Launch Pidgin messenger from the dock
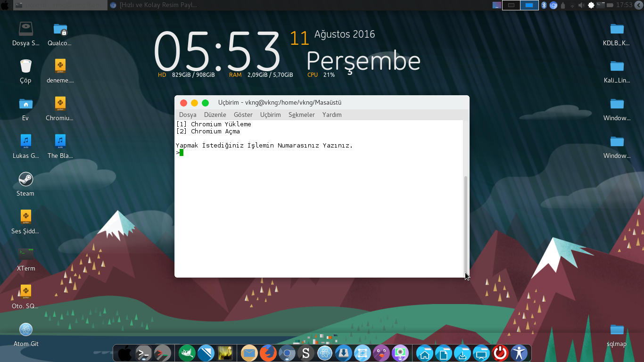The width and height of the screenshot is (644, 362). point(381,353)
